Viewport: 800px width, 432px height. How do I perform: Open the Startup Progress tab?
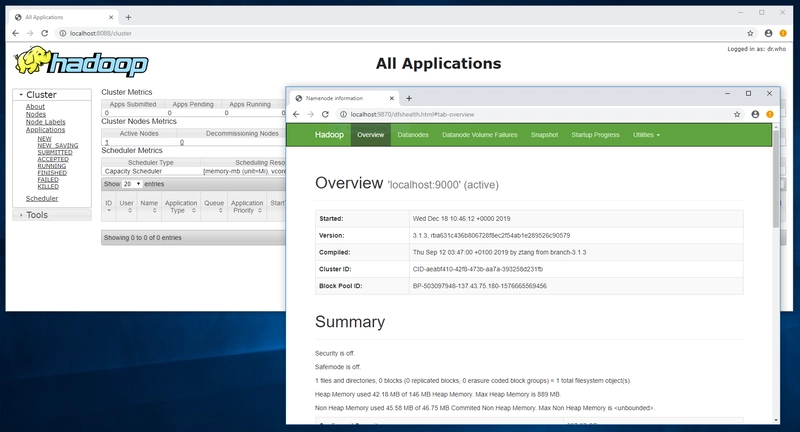pyautogui.click(x=595, y=134)
